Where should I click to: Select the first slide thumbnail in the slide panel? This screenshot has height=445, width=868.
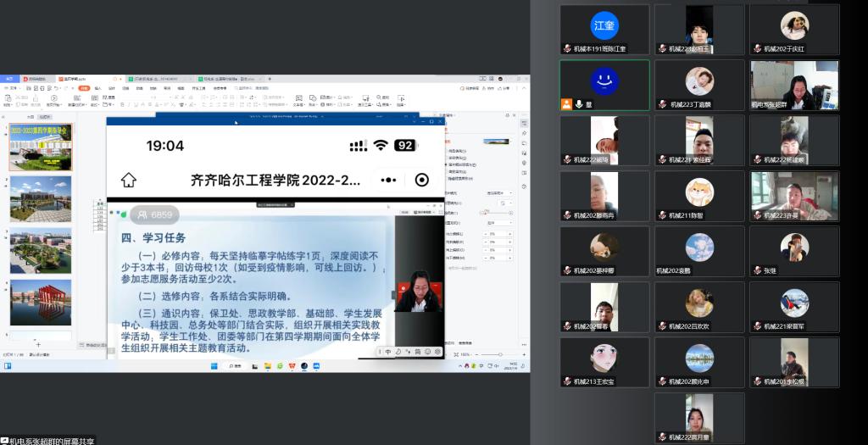(41, 147)
